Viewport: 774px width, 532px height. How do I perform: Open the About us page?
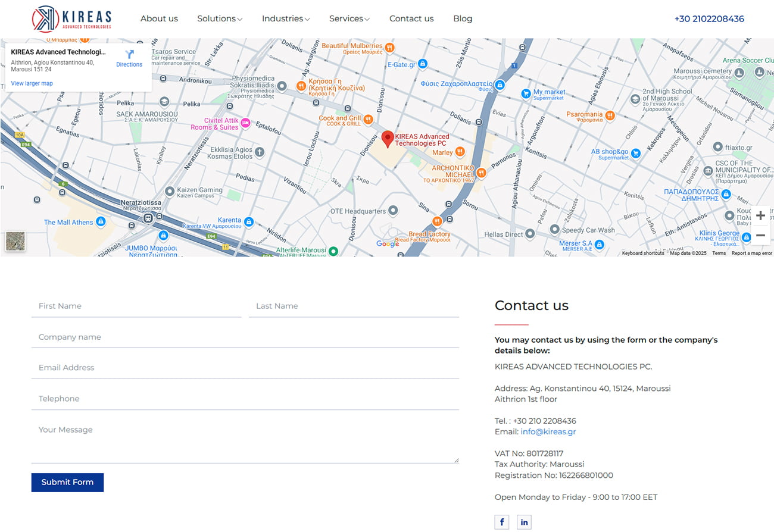(x=159, y=18)
